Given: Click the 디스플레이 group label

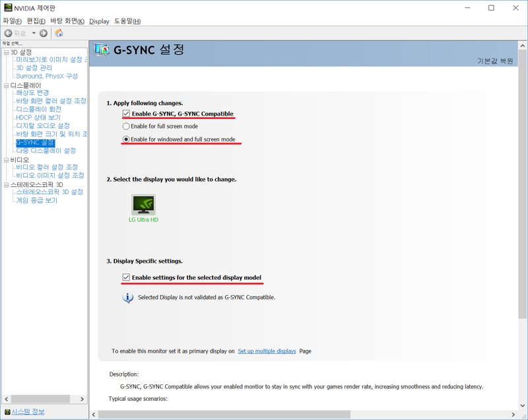Looking at the screenshot, I should pyautogui.click(x=26, y=85).
